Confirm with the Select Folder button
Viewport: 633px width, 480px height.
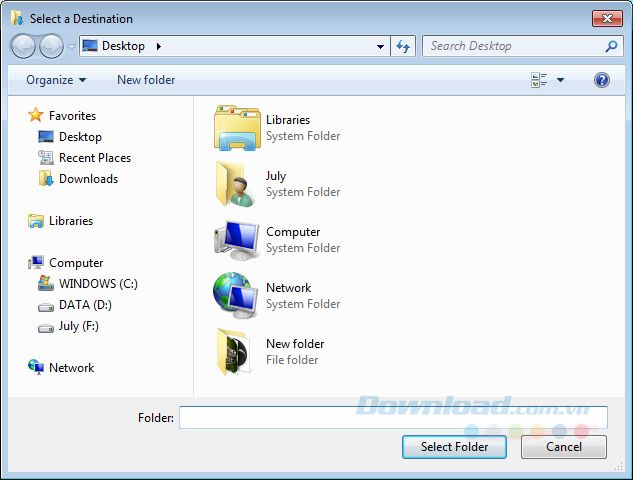pos(454,447)
